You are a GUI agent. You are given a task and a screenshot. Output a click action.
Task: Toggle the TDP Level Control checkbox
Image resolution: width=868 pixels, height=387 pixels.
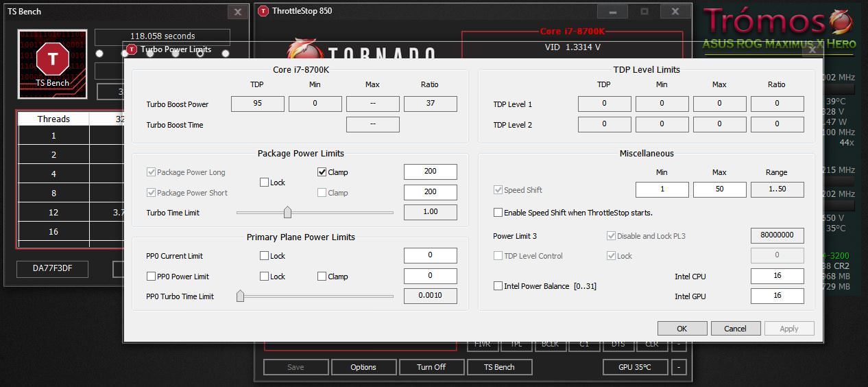click(498, 256)
